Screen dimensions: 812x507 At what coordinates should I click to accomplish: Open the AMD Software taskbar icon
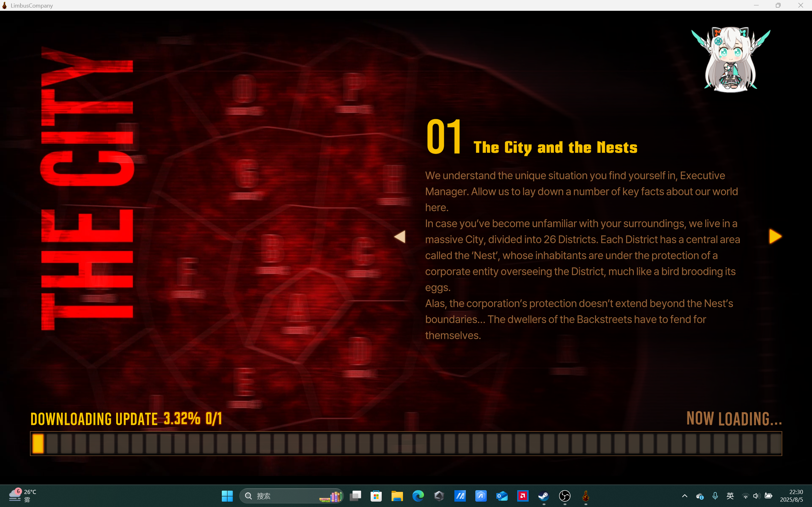[x=523, y=496]
